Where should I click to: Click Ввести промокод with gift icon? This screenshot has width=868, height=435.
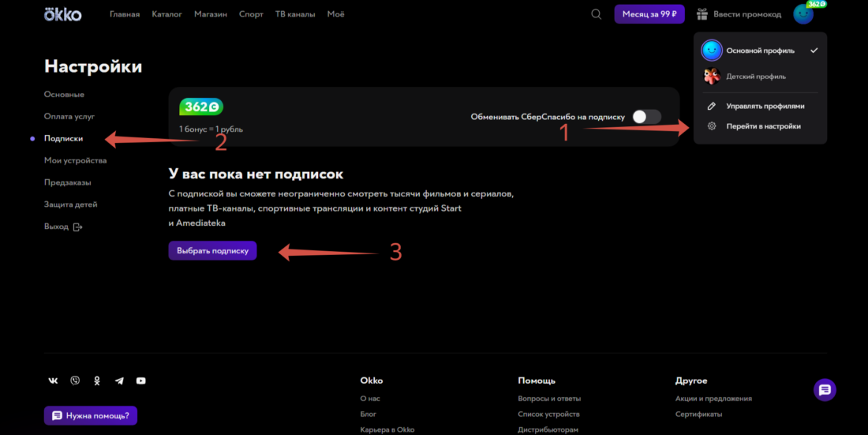tap(739, 14)
